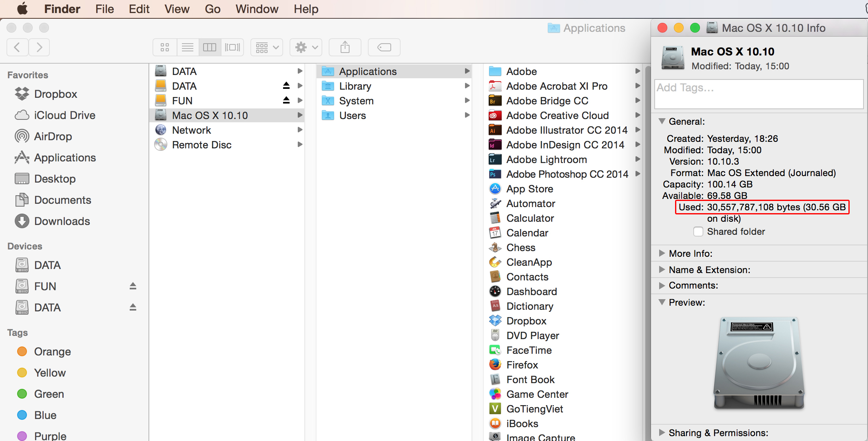Open the Help menu
868x441 pixels.
pos(306,9)
